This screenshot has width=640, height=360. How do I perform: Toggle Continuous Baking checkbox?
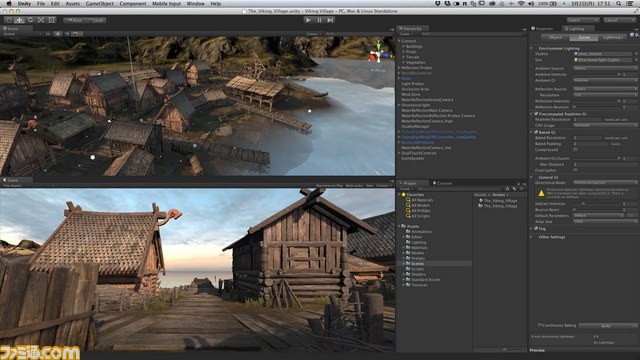click(x=540, y=325)
